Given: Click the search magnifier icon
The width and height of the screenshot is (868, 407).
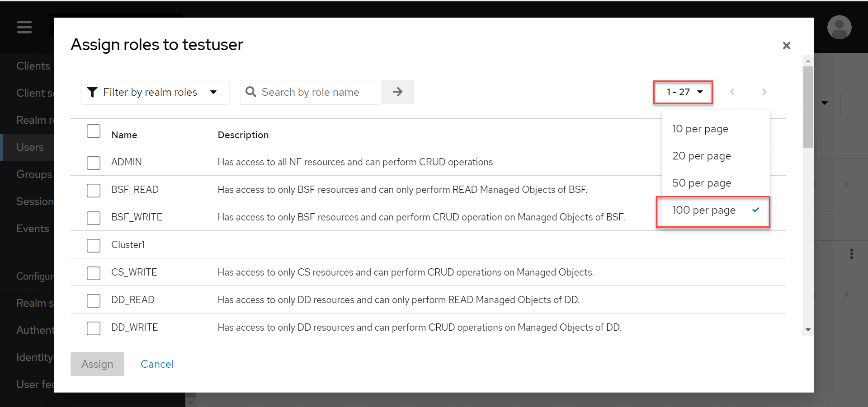Looking at the screenshot, I should [251, 92].
